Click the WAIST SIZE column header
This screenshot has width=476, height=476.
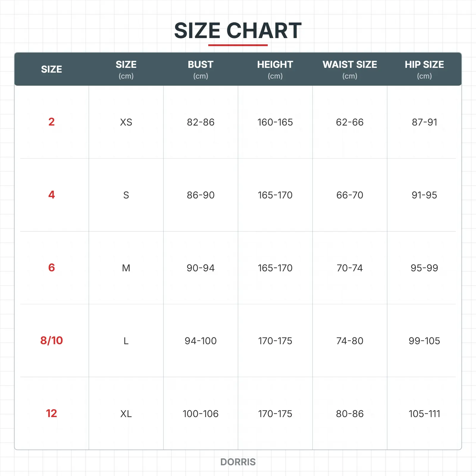point(350,69)
